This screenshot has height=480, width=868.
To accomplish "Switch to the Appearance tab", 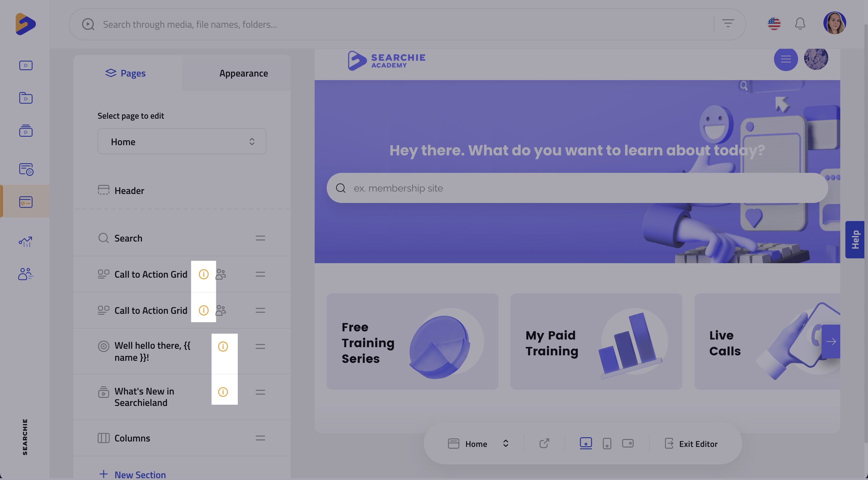I will pos(243,73).
